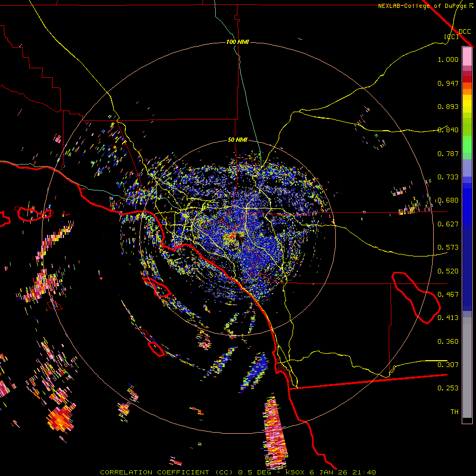
Task: Select the 0.733 scale value
Action: [448, 177]
